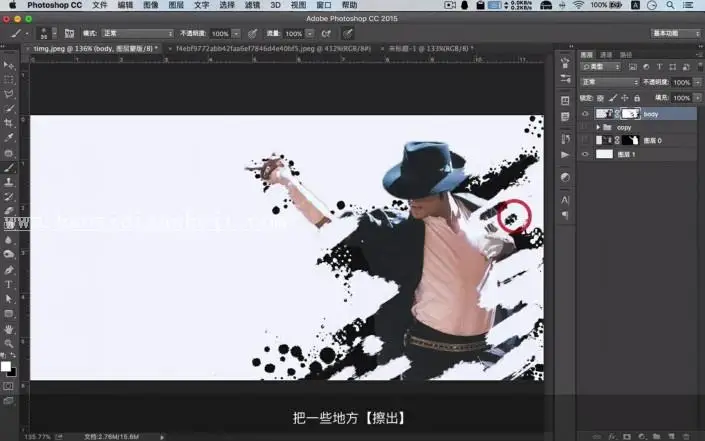Image resolution: width=705 pixels, height=441 pixels.
Task: Select the Pen tool
Action: [x=9, y=270]
